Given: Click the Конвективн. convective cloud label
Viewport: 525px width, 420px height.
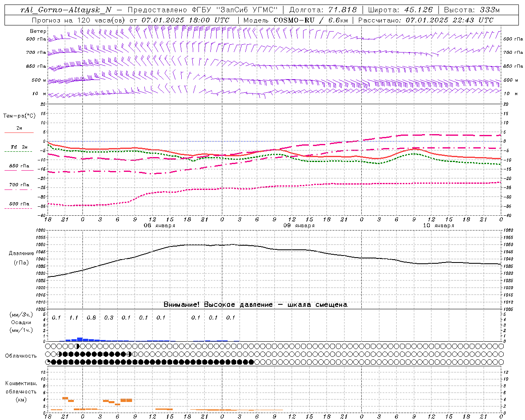Looking at the screenshot, I should 21,383.
